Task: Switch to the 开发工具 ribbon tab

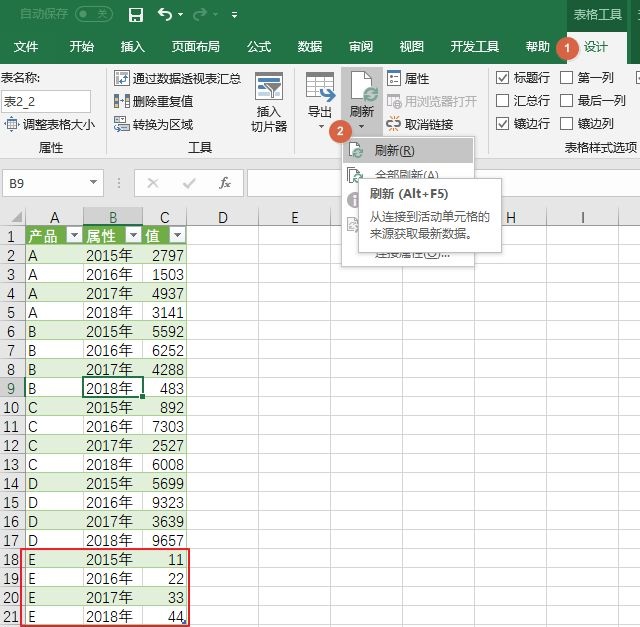Action: (x=475, y=47)
